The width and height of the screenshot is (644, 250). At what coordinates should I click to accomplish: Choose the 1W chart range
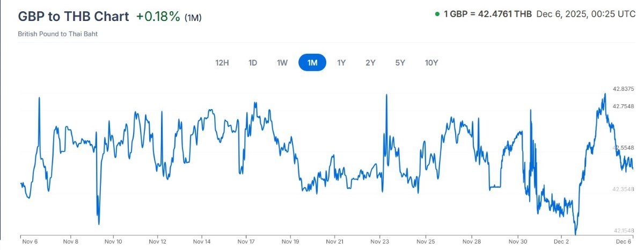(282, 62)
